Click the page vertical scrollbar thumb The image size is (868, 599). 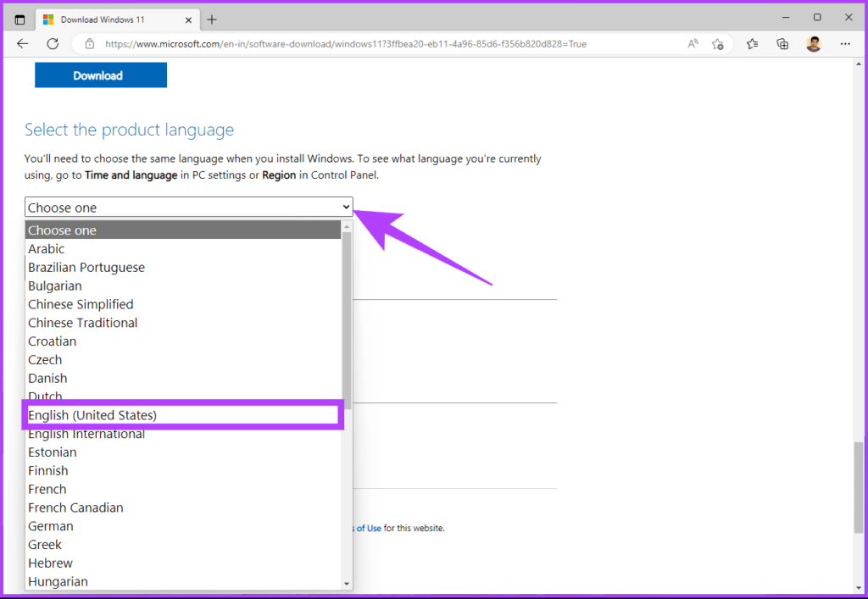coord(858,487)
